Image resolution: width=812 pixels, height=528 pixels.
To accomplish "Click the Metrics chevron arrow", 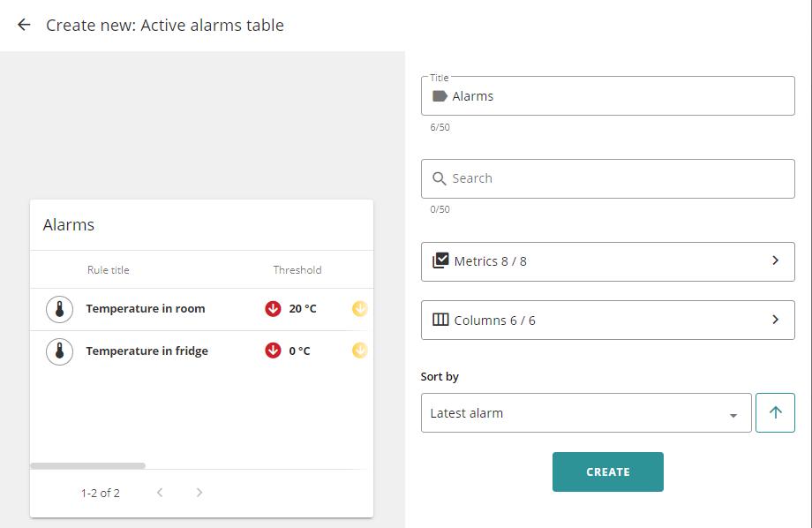I will pos(775,260).
